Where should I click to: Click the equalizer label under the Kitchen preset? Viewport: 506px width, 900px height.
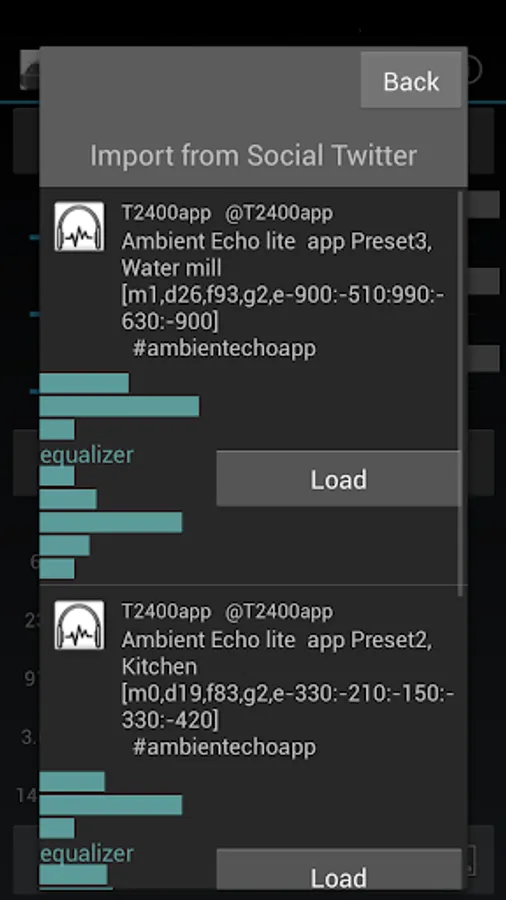87,854
